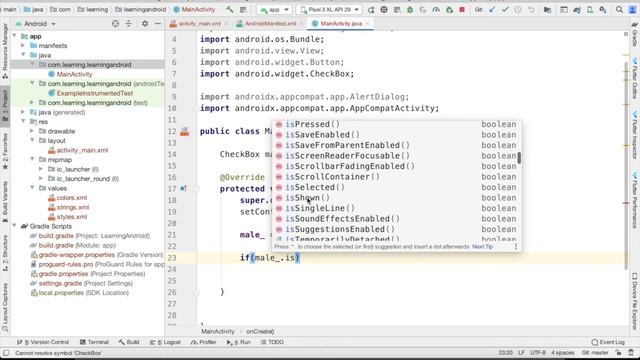Expand the com.learning.learningandroid (test) package

[32, 102]
